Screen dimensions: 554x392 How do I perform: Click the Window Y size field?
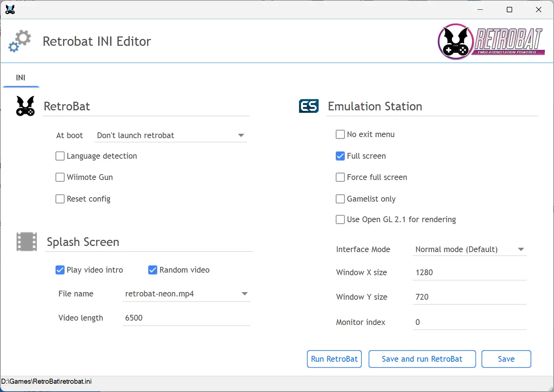coord(470,297)
